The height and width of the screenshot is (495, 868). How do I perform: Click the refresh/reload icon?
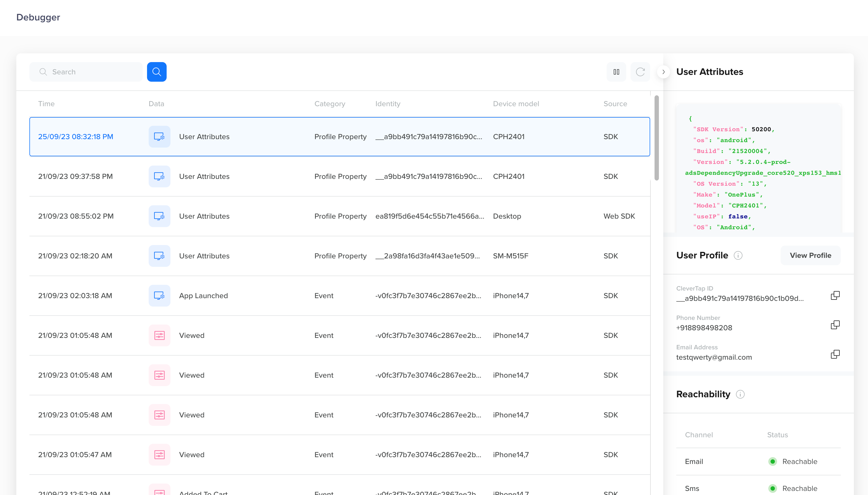pyautogui.click(x=640, y=71)
